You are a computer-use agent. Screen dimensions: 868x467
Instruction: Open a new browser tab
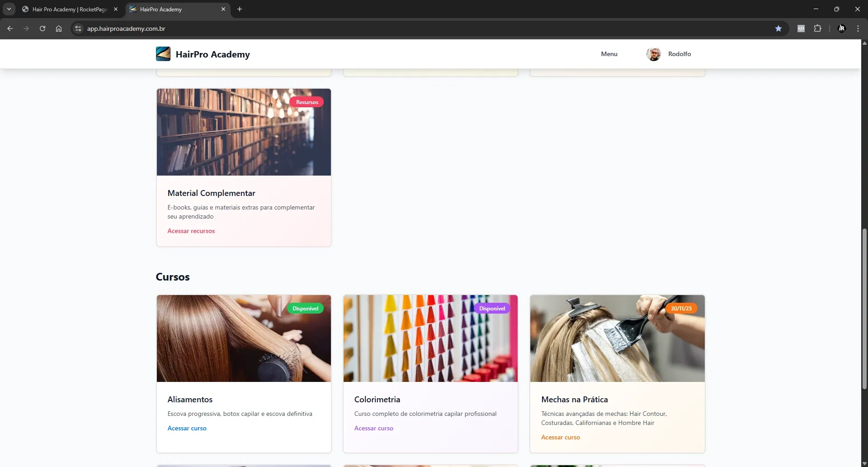240,9
